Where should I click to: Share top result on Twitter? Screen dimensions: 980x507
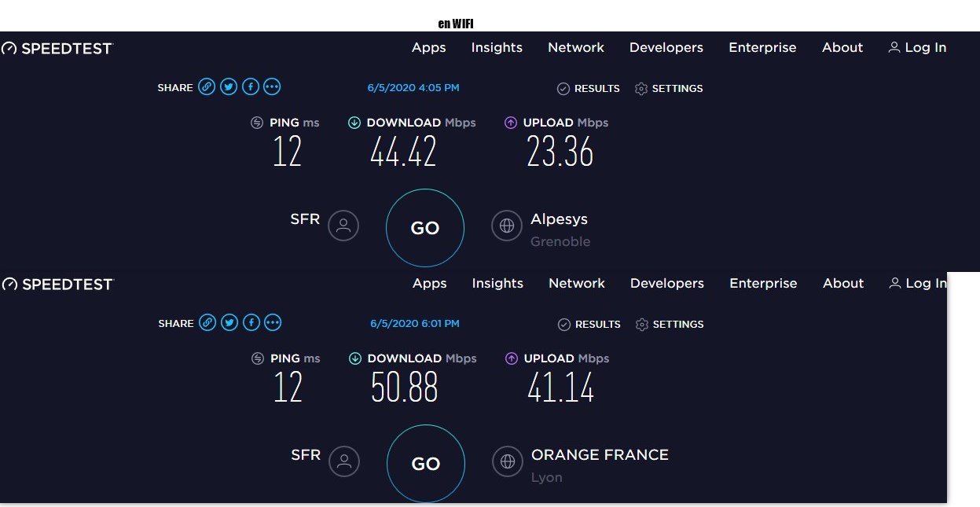(x=229, y=87)
